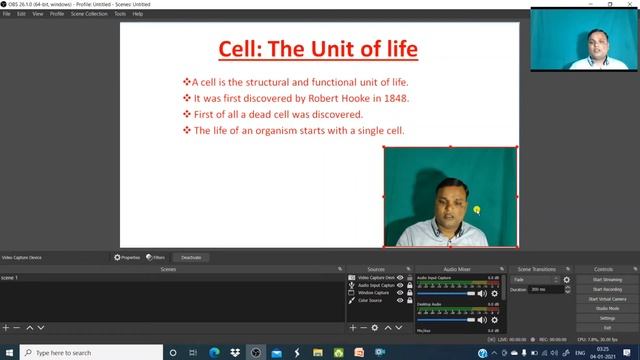The image size is (640, 360).
Task: Click Start Recording
Action: click(607, 289)
